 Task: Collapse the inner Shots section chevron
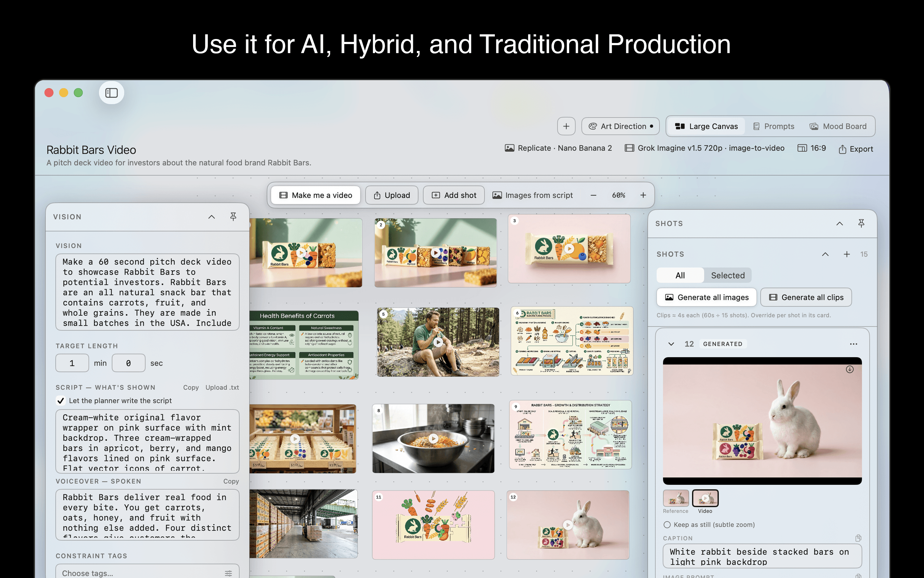point(825,254)
